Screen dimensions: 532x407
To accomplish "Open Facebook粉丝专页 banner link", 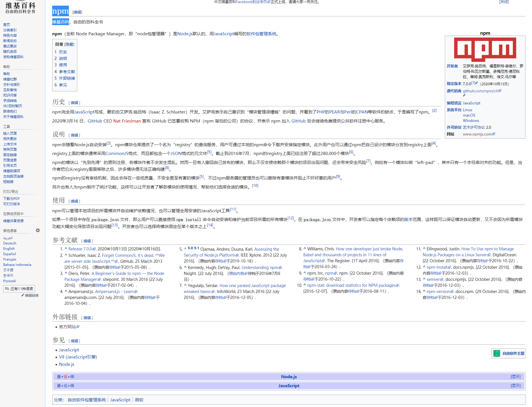I will (253, 2).
